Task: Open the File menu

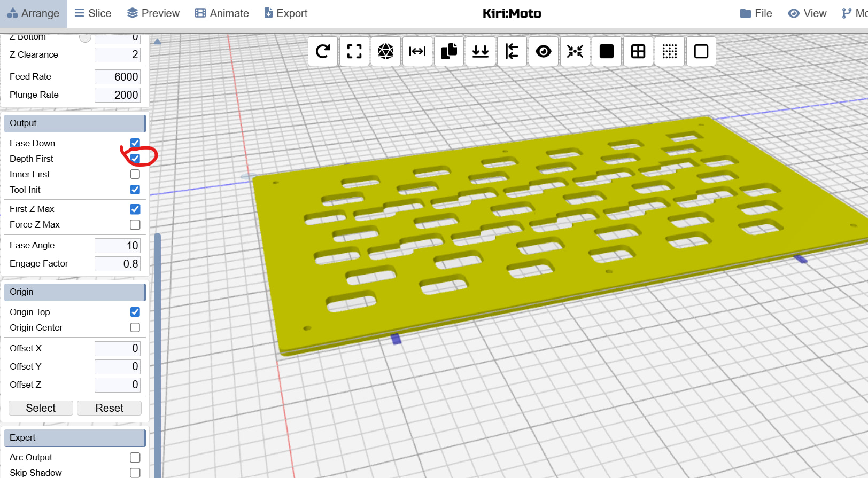Action: [x=756, y=13]
